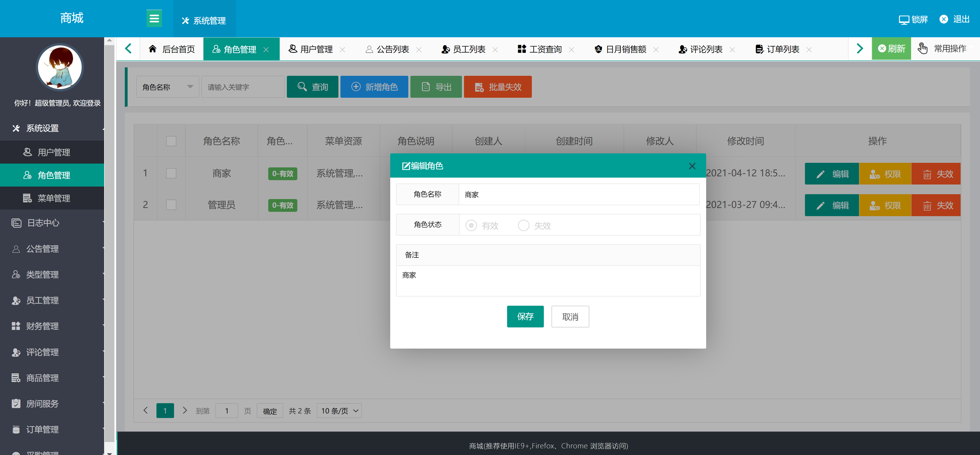Click the 刷新 refresh button icon

(x=883, y=48)
